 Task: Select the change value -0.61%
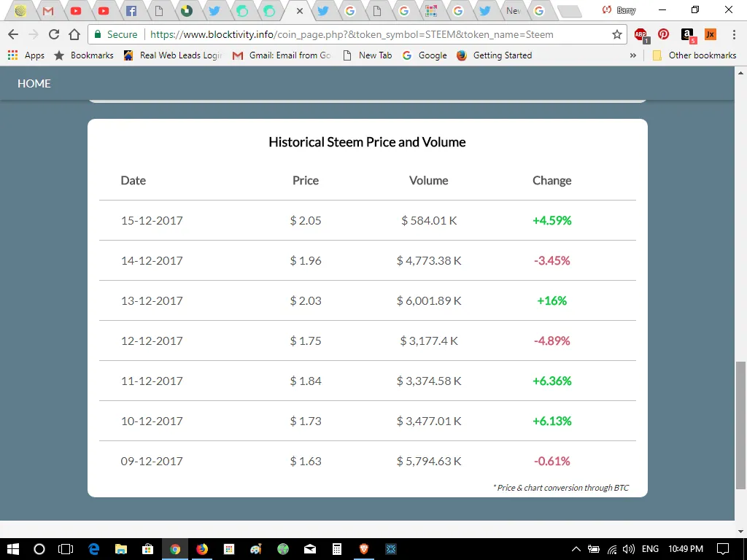click(x=551, y=461)
